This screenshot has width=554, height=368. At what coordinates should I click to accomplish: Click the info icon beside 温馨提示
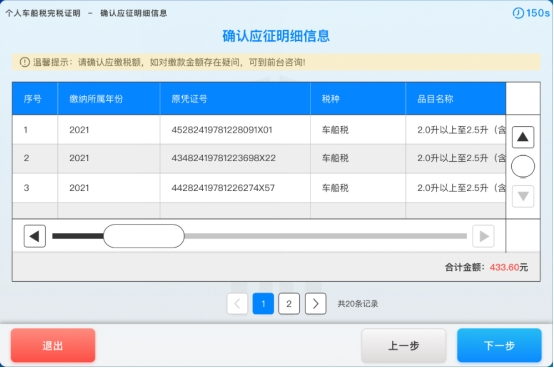click(24, 62)
